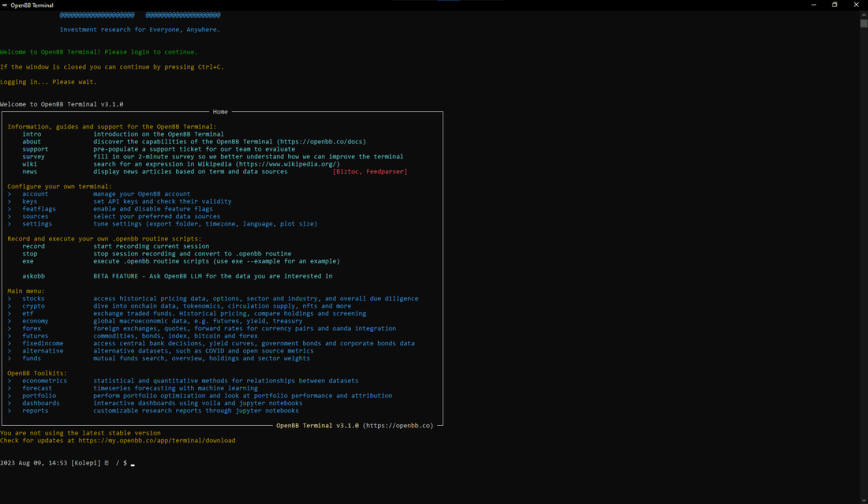
Task: Click the 'exe' command text
Action: tap(28, 261)
